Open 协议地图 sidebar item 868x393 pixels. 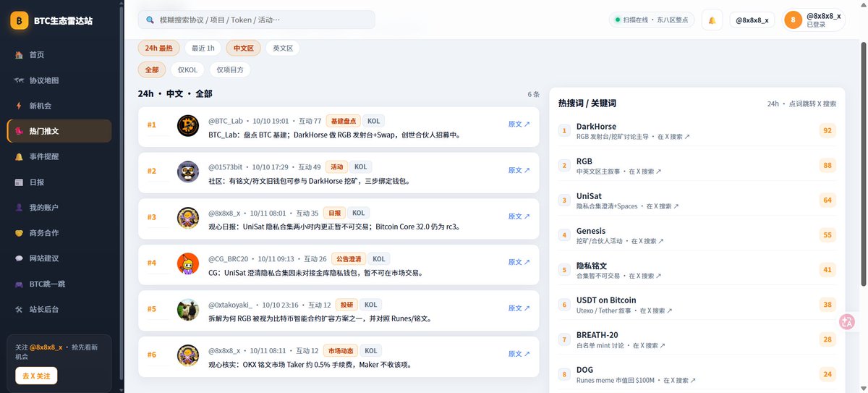point(59,80)
